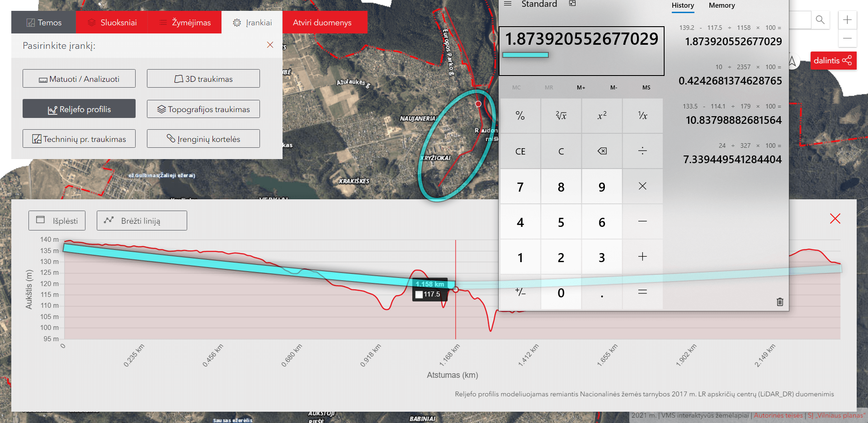The image size is (868, 423).
Task: Expand the chart with Išplėsti button
Action: click(57, 221)
